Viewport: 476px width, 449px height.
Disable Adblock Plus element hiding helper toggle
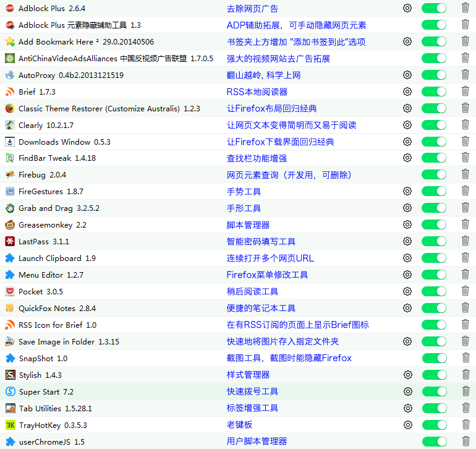pyautogui.click(x=434, y=25)
